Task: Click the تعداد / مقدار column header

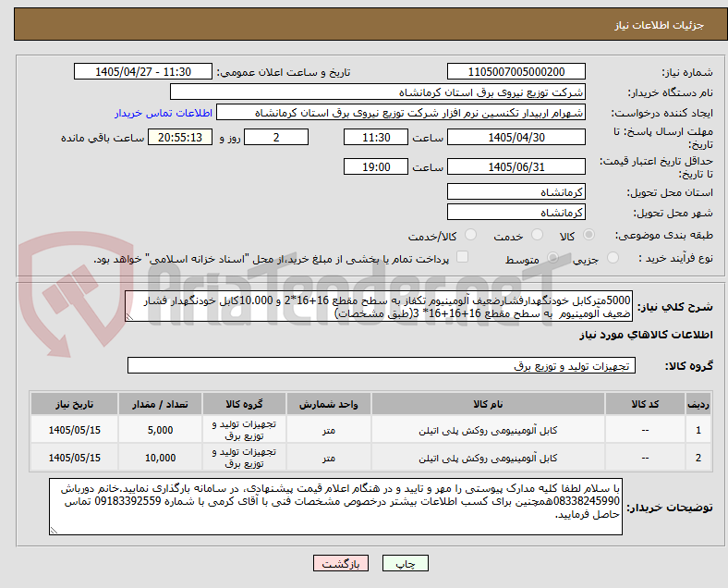Action: tap(160, 404)
